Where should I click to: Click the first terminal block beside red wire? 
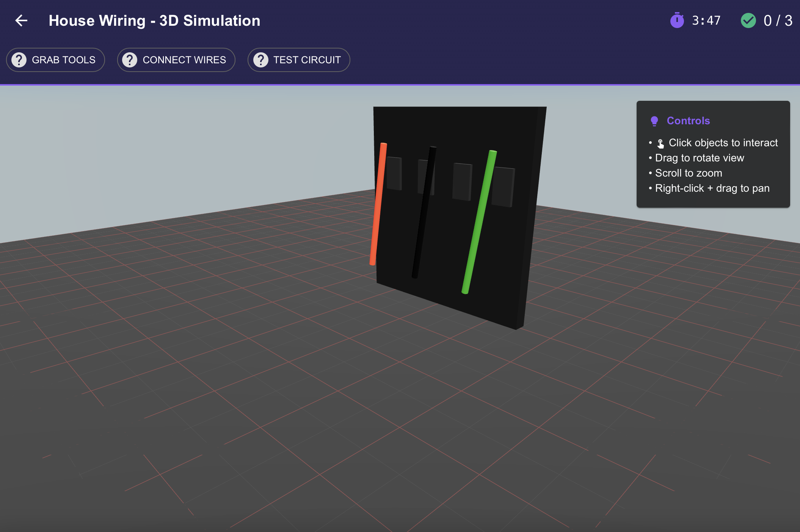tap(394, 174)
